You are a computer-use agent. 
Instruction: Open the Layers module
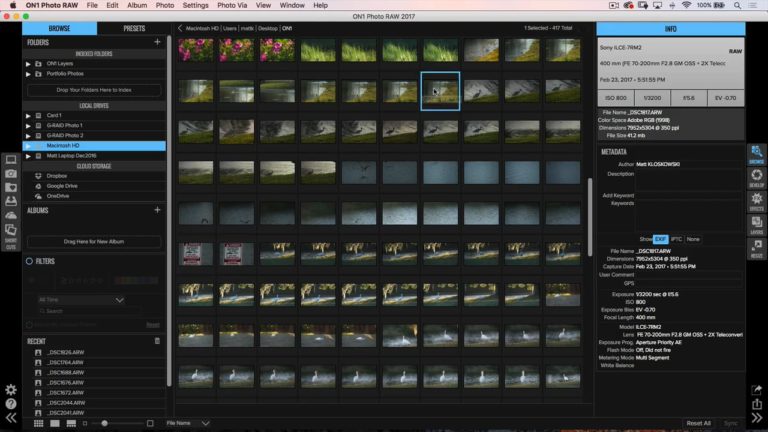(756, 225)
